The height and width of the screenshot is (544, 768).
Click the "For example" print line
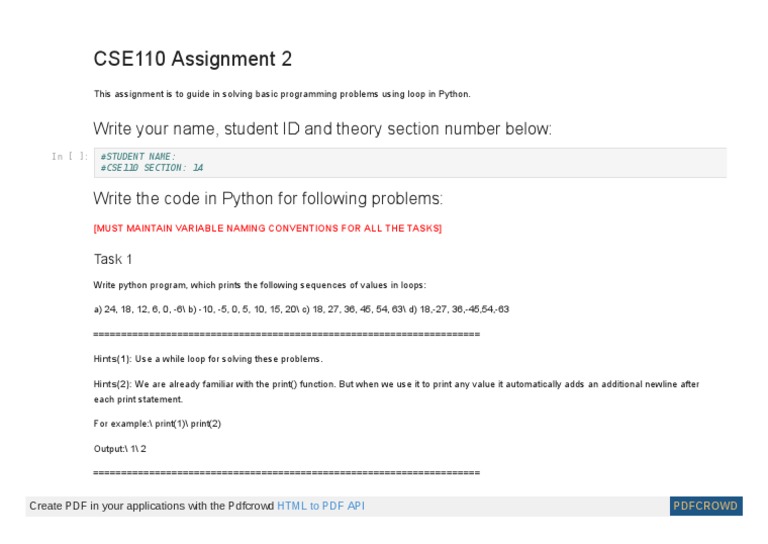tap(157, 424)
